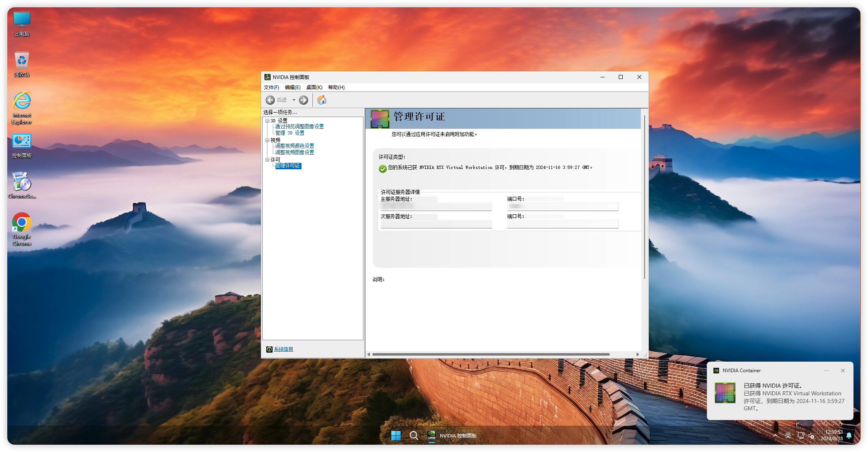Select 管理许可证 in task tree
Viewport: 868px width, 452px height.
pos(288,166)
